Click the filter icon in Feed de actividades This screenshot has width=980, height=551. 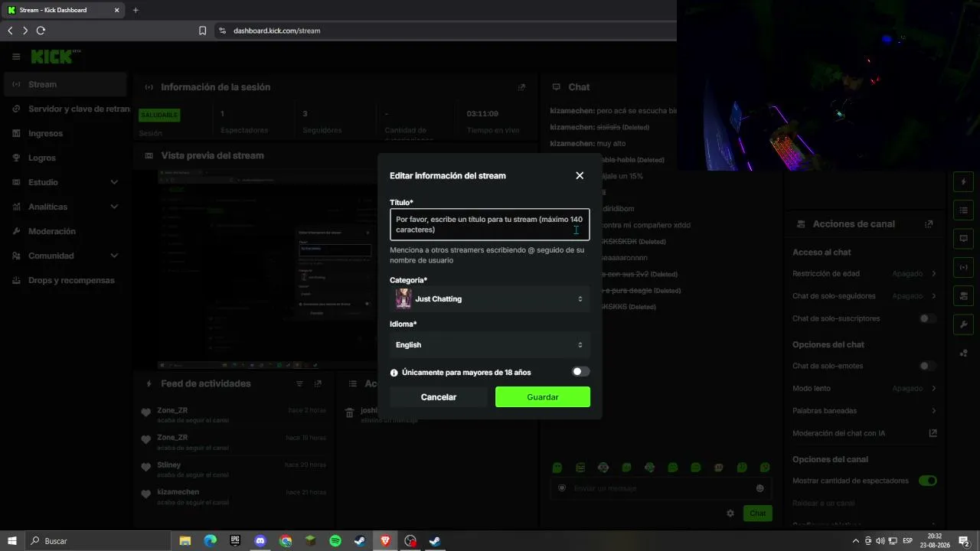click(299, 383)
